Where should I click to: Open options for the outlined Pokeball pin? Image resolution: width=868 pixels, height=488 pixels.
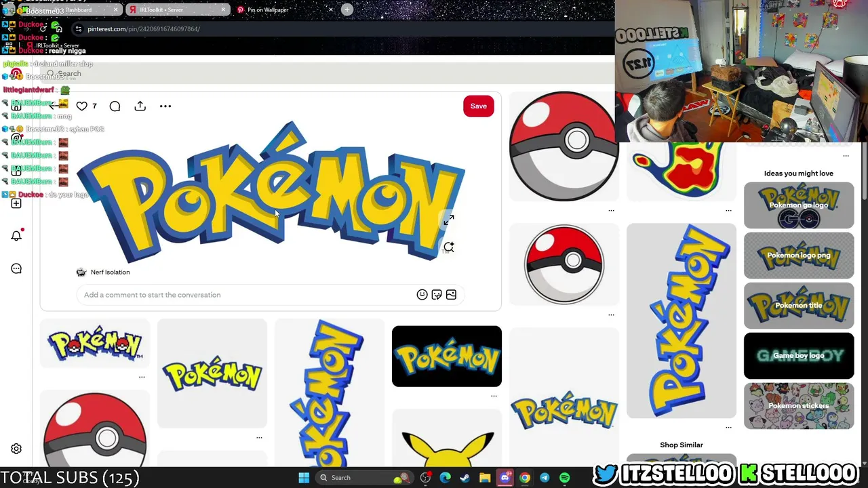coord(611,314)
